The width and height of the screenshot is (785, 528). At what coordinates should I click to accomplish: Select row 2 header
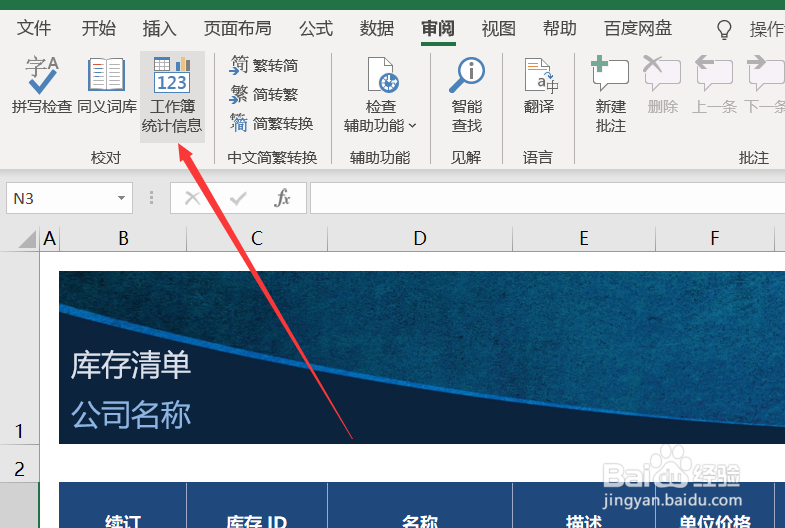[x=20, y=463]
